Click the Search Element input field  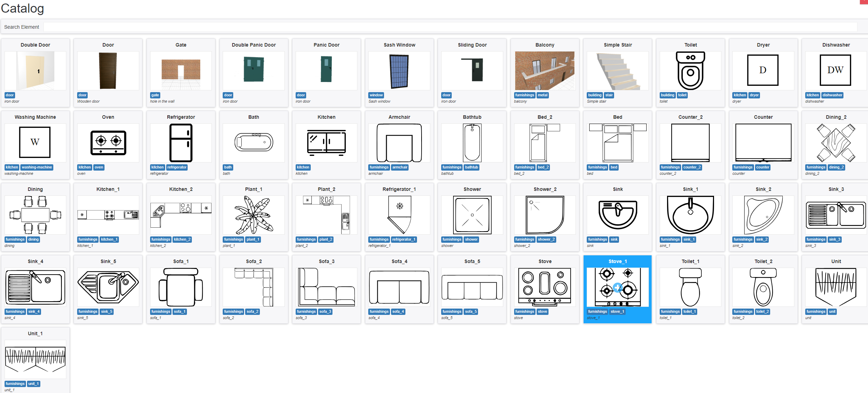tap(450, 27)
